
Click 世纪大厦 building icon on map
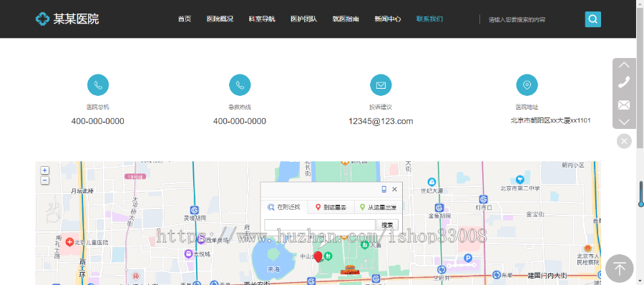pyautogui.click(x=431, y=182)
